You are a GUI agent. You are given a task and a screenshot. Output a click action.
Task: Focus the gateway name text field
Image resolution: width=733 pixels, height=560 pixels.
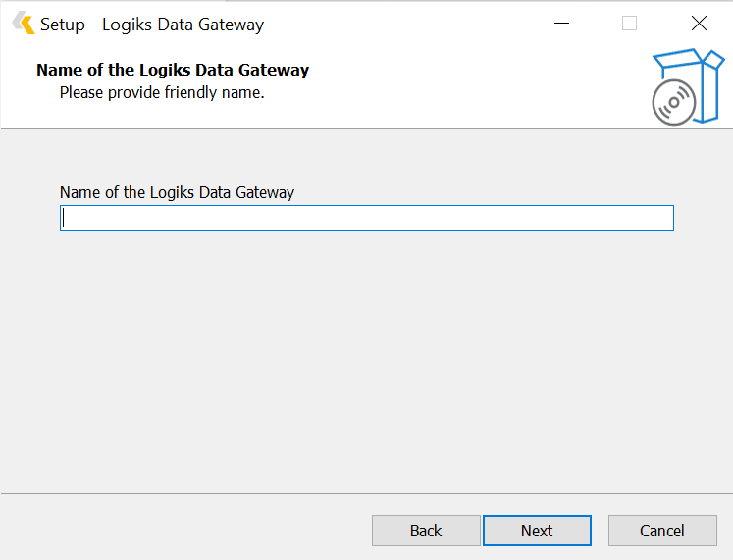tap(367, 218)
